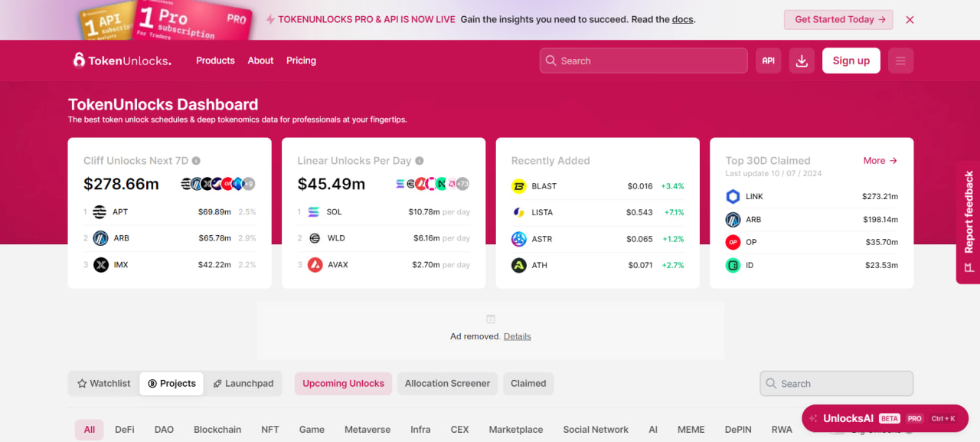
Task: Click info icon beside Linear Unlocks Per Day
Action: pos(420,161)
